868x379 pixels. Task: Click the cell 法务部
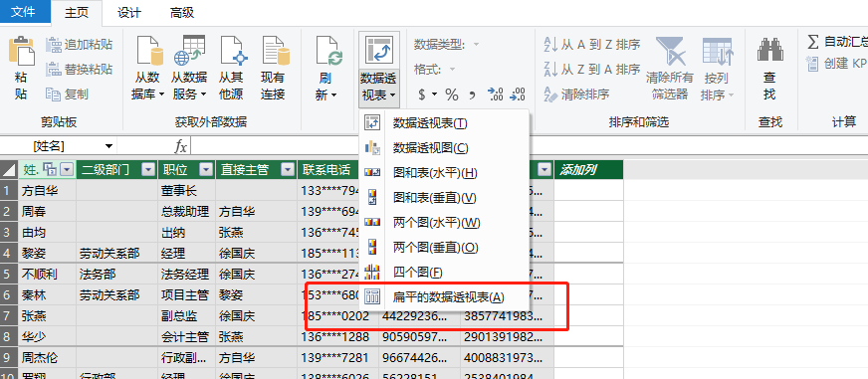click(x=116, y=274)
